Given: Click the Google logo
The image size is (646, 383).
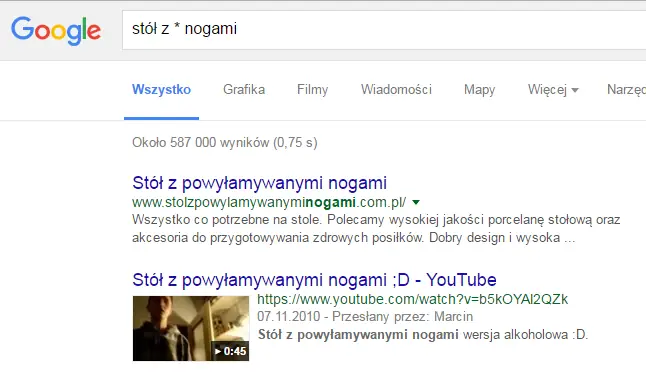Looking at the screenshot, I should (56, 31).
